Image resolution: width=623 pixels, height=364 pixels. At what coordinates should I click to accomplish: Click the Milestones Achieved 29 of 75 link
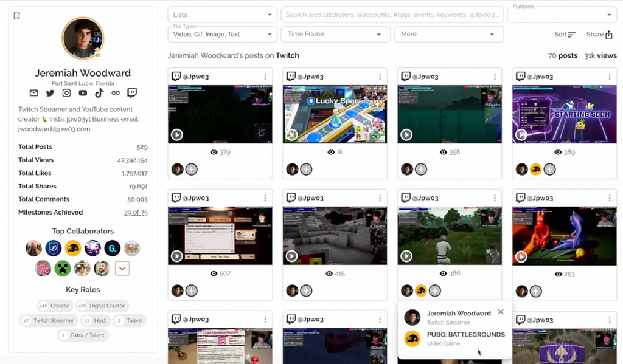(136, 212)
